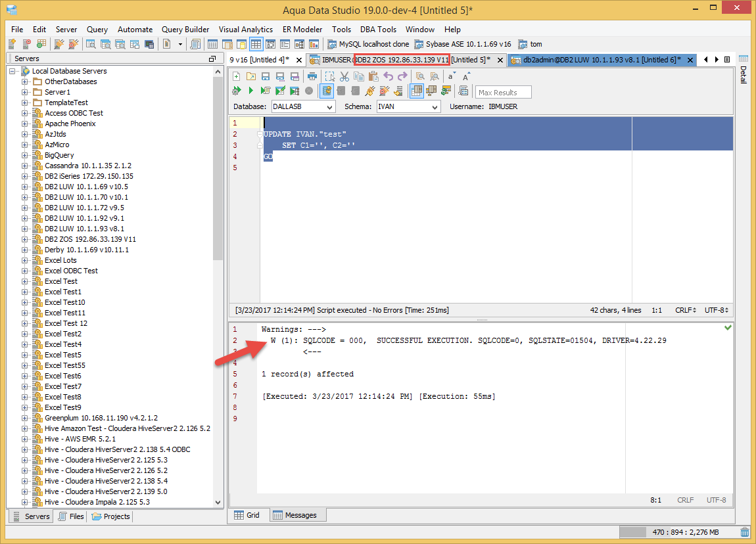The width and height of the screenshot is (756, 544).
Task: Toggle the highlighted grid results button
Action: tap(417, 91)
